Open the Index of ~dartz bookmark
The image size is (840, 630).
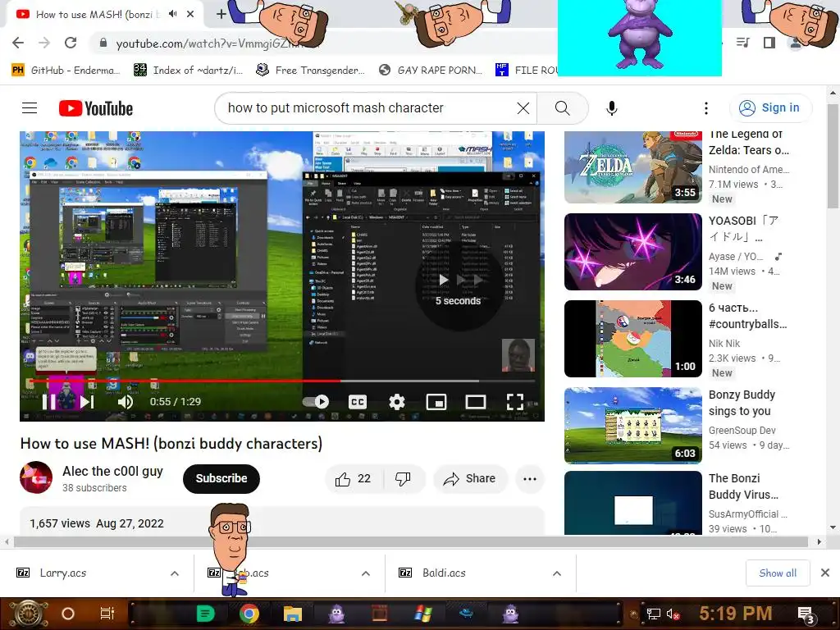pos(189,71)
